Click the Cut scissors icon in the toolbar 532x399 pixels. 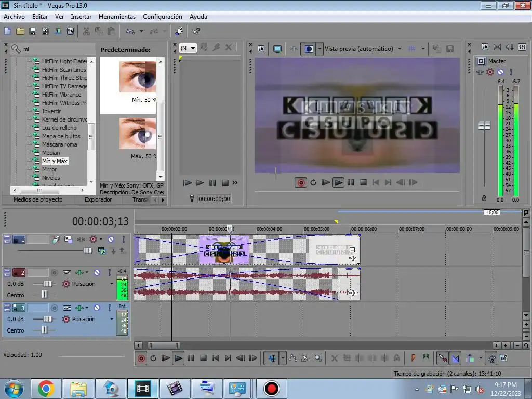click(87, 31)
